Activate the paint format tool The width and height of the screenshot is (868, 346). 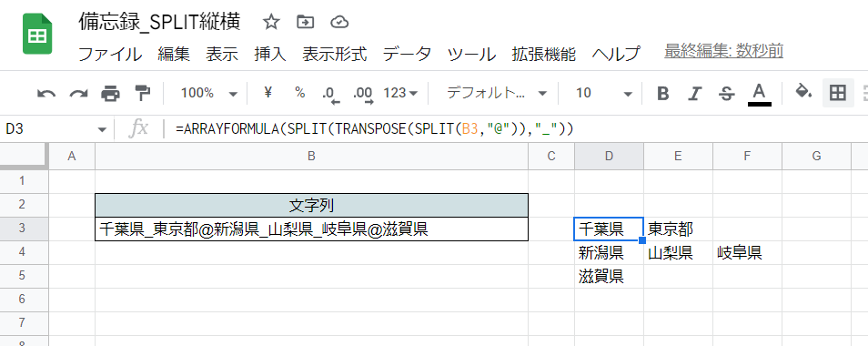click(142, 93)
